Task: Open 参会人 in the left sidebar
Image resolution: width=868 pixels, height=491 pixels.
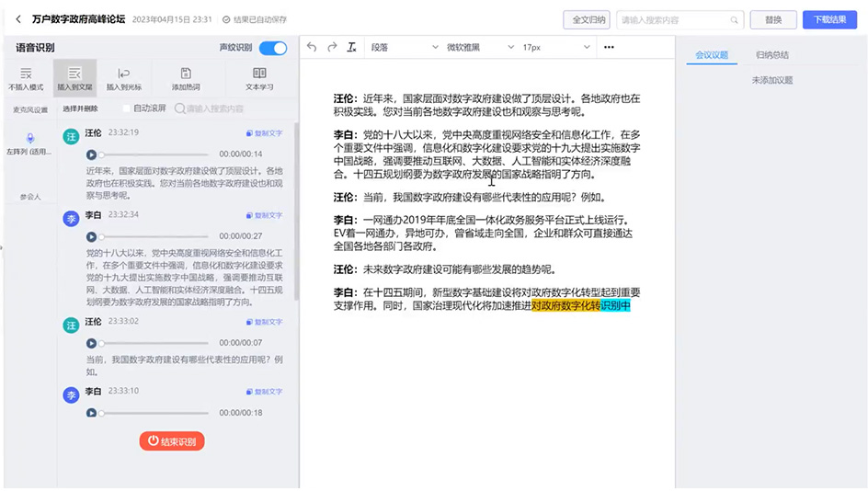Action: [30, 197]
